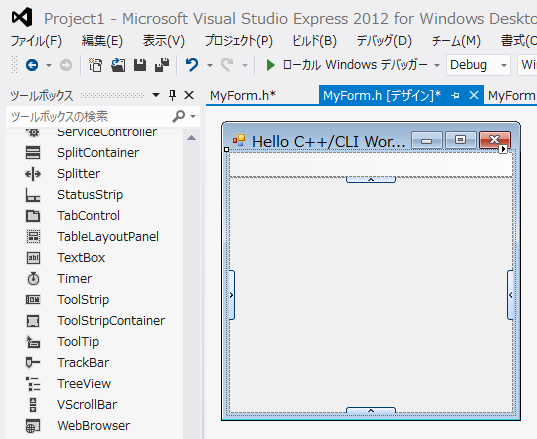
Task: Click the New Project toolbar icon
Action: (x=95, y=65)
